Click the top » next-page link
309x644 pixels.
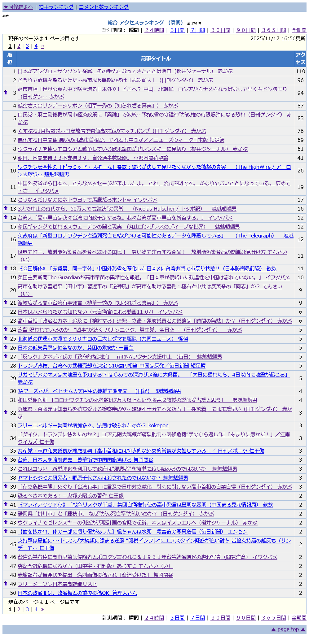tap(42, 46)
